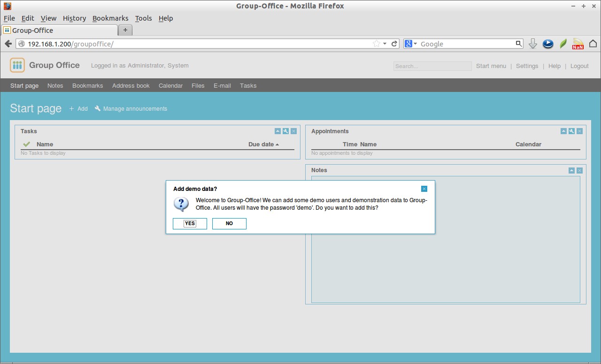Open a new tab with the plus button
Viewport: 601px width, 364px height.
pos(125,30)
